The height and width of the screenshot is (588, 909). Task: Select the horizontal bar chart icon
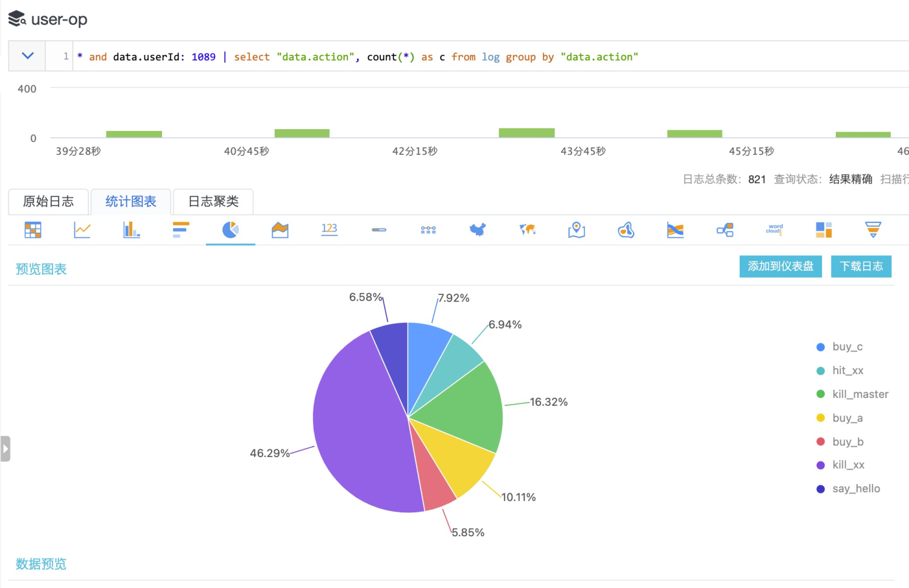(x=181, y=230)
